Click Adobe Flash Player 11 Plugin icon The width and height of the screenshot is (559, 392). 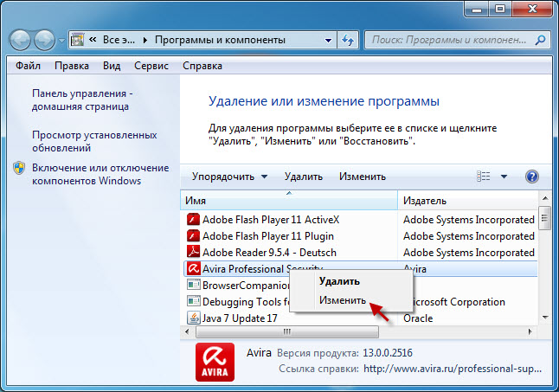[193, 235]
